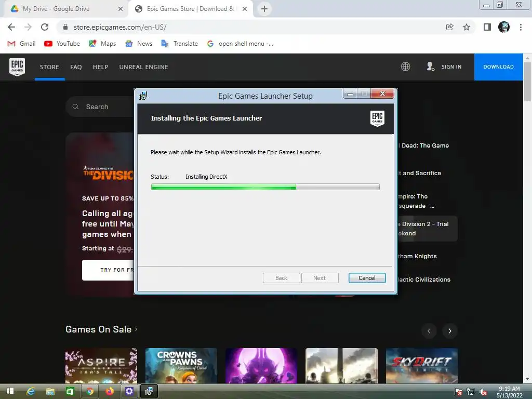Go to previous Games On Sale carousel page
Viewport: 532px width, 399px height.
pyautogui.click(x=429, y=331)
